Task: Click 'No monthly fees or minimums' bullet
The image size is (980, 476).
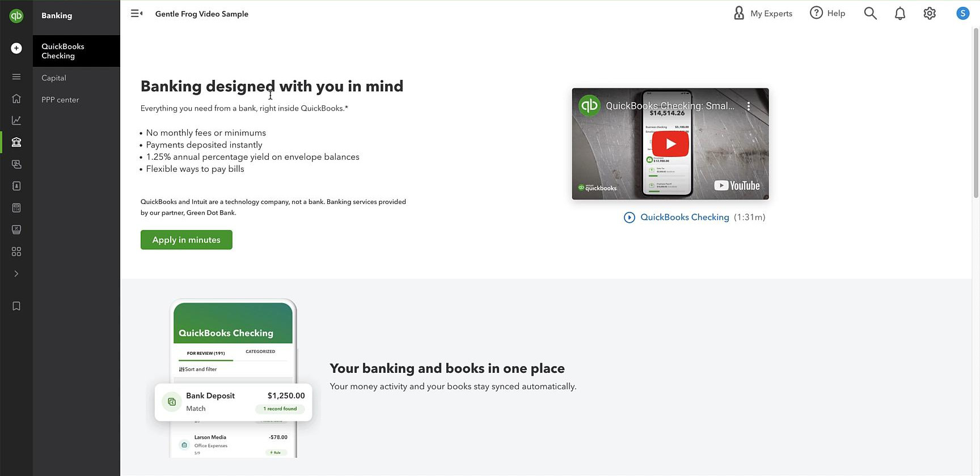Action: (x=206, y=133)
